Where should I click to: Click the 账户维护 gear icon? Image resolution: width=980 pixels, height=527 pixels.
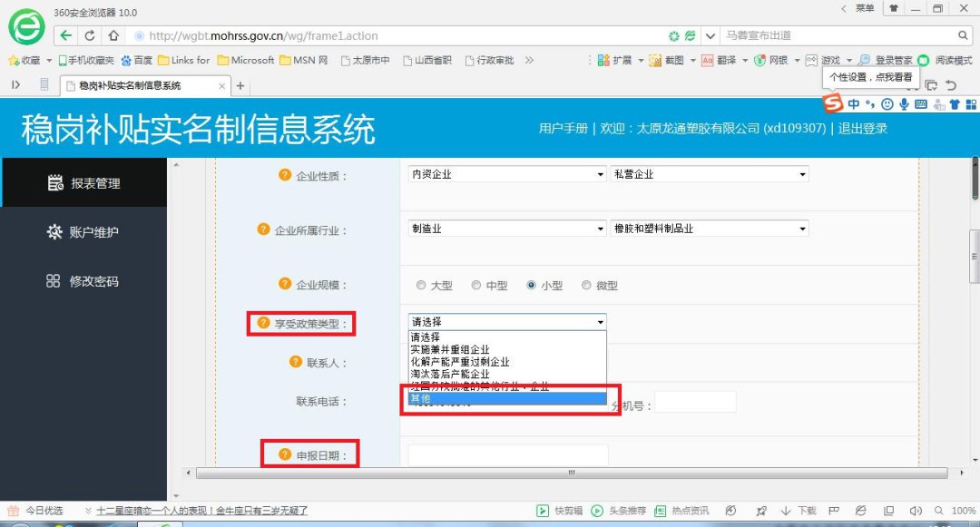click(x=54, y=232)
